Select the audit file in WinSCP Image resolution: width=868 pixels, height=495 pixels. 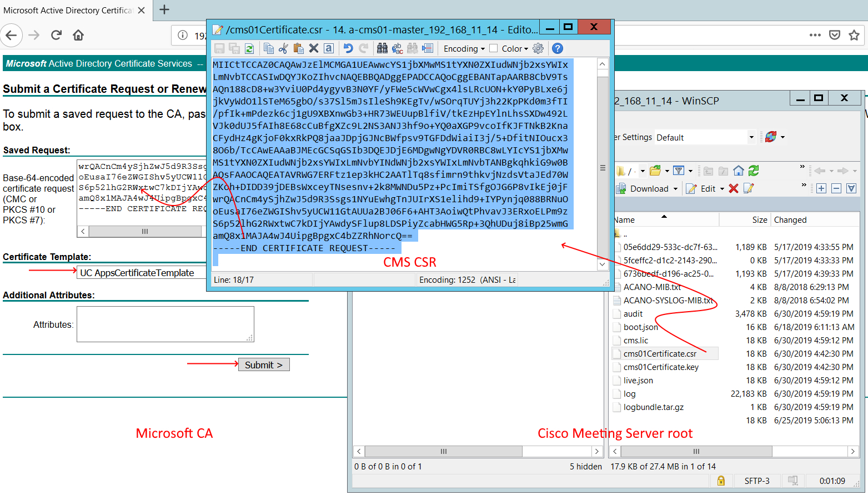(633, 313)
